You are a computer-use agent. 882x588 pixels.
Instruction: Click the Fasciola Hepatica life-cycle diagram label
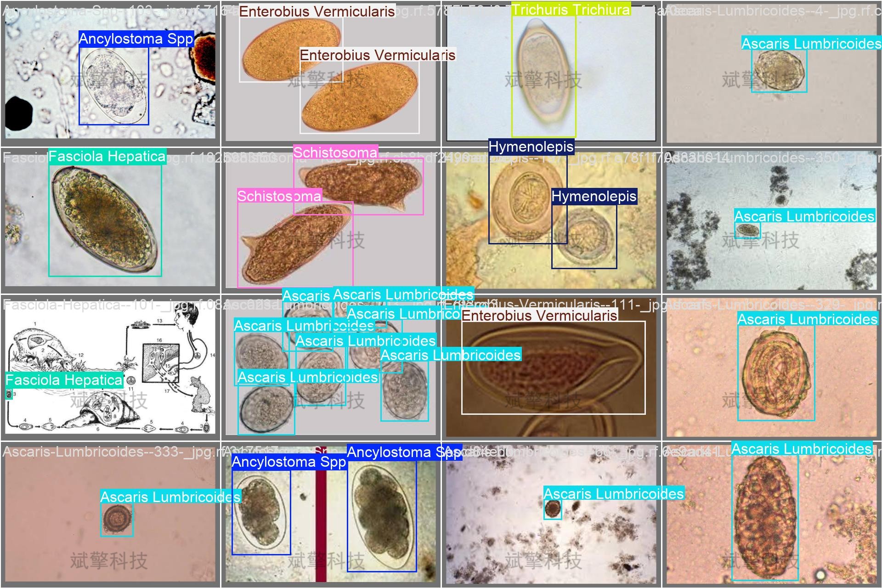point(64,380)
